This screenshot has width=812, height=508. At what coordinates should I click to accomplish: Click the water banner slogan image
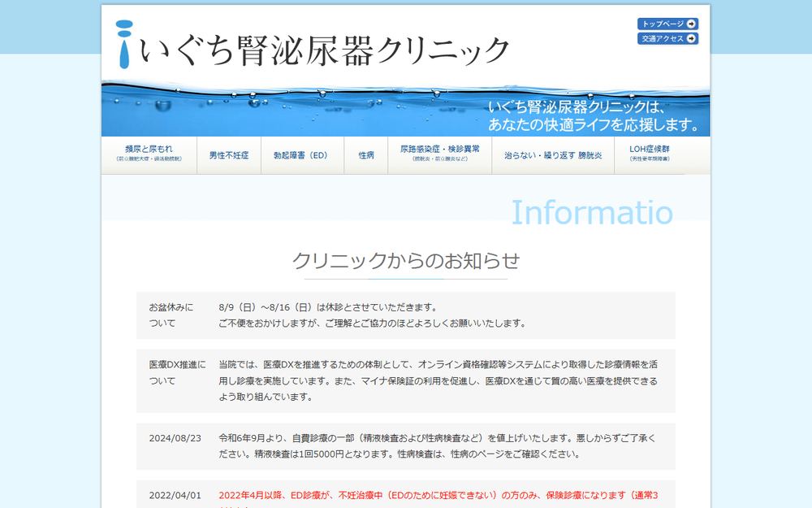click(x=405, y=108)
